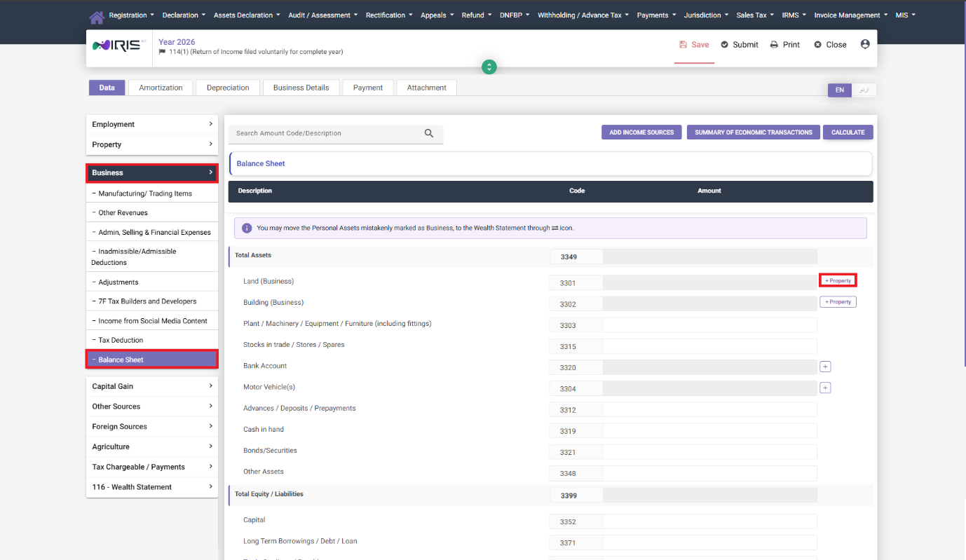This screenshot has height=560, width=966.
Task: Open Inadmissible/Admissible Deductions
Action: 152,257
